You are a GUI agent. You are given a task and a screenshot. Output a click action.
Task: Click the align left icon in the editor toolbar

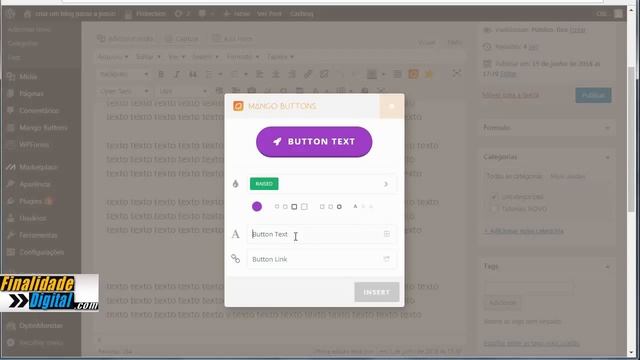click(260, 74)
